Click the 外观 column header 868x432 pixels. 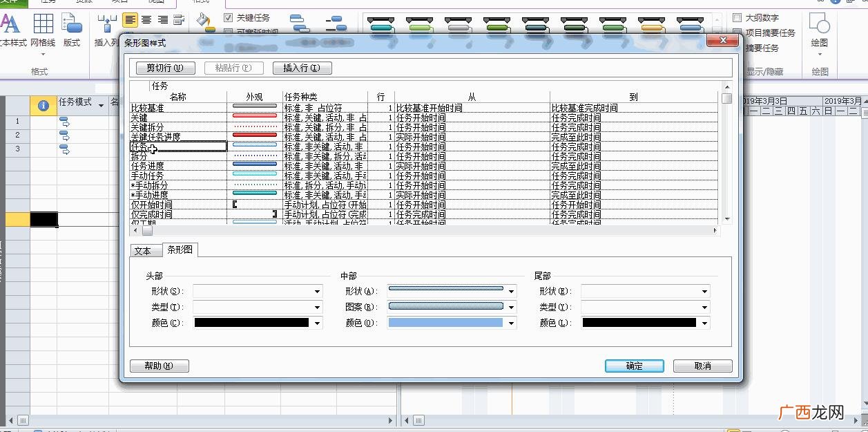point(255,97)
